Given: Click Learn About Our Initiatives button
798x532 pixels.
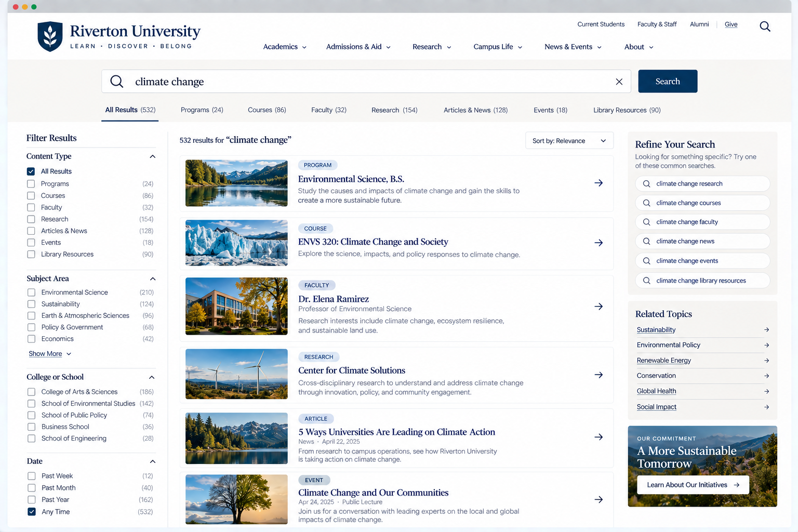Looking at the screenshot, I should [693, 485].
